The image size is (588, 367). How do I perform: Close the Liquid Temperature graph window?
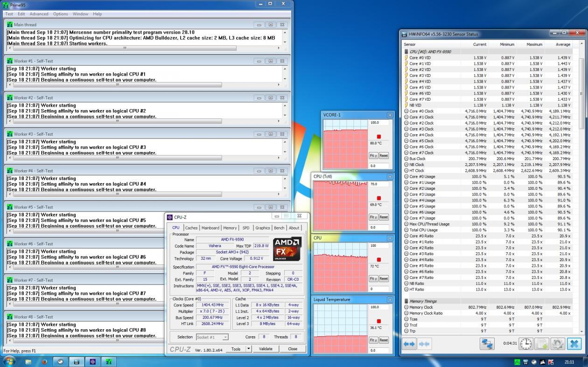(390, 299)
